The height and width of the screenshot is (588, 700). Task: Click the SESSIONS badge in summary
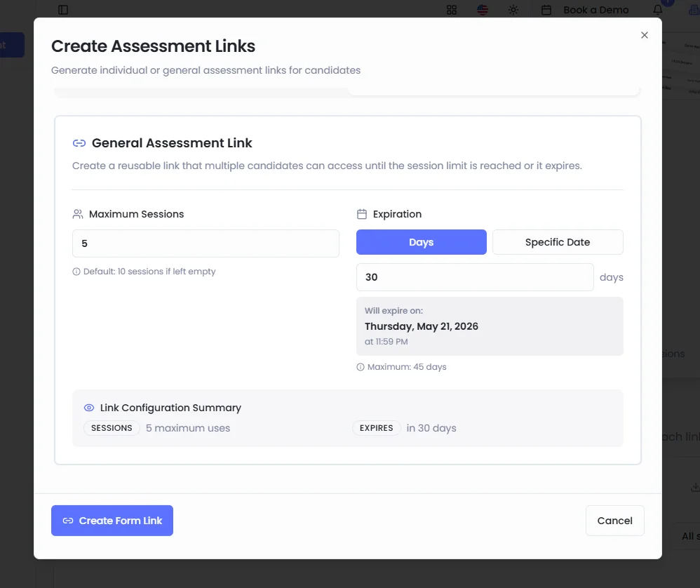[112, 428]
